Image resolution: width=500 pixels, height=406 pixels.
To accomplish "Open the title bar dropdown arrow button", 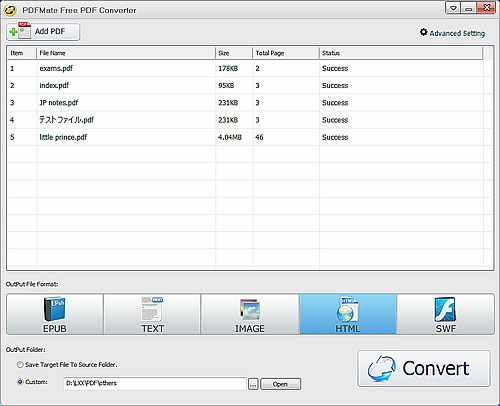I will coord(453,9).
